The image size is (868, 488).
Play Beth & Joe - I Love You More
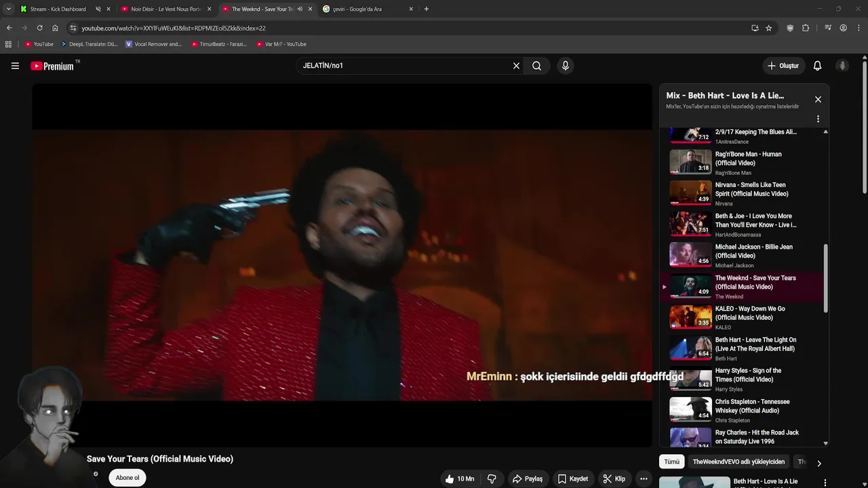click(x=743, y=225)
